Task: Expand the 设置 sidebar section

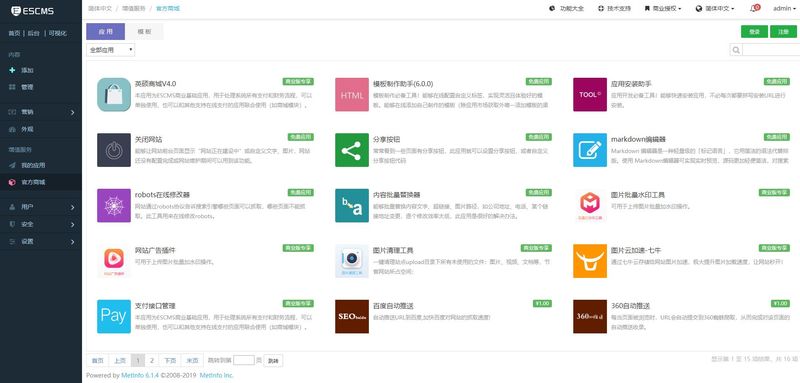Action: click(x=41, y=242)
